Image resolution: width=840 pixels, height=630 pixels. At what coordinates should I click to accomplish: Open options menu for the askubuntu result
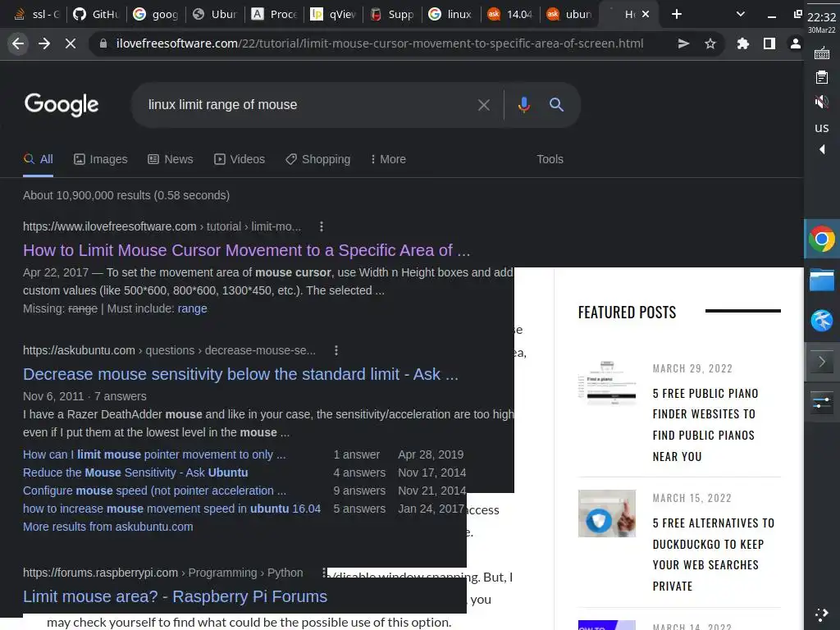(x=336, y=350)
